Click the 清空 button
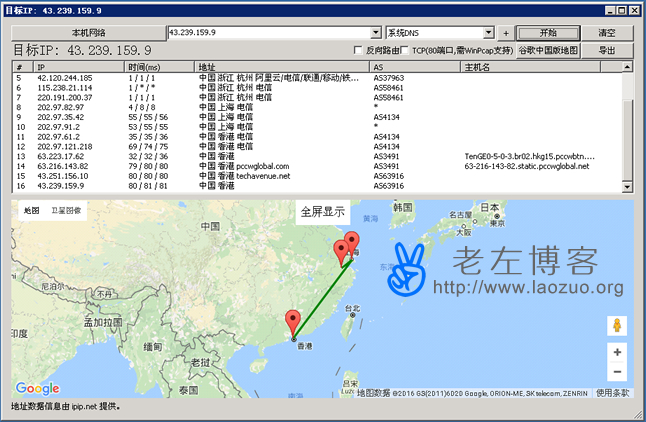 [x=606, y=33]
